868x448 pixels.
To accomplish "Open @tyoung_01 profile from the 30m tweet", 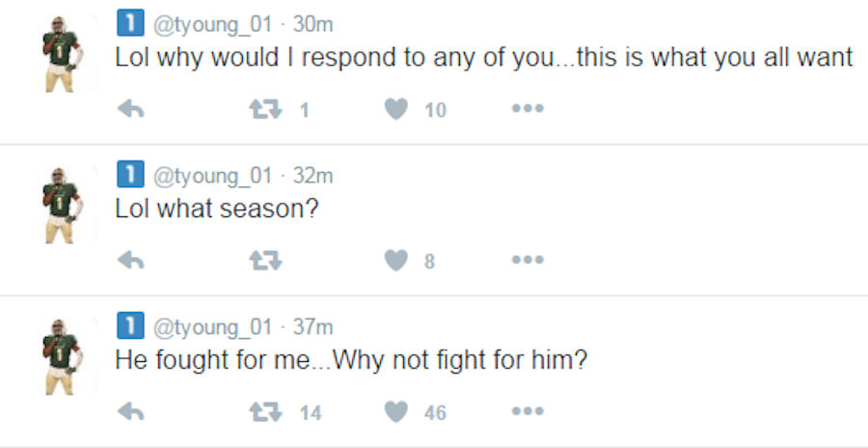I will point(212,24).
